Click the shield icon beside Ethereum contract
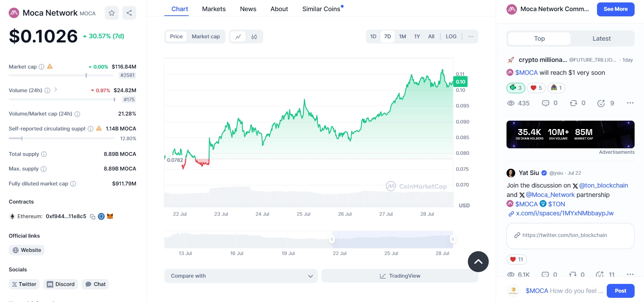644x302 pixels. click(101, 216)
